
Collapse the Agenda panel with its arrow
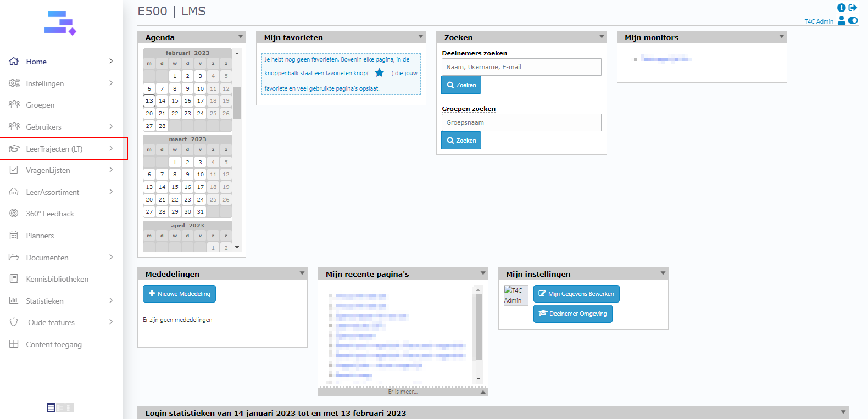240,37
